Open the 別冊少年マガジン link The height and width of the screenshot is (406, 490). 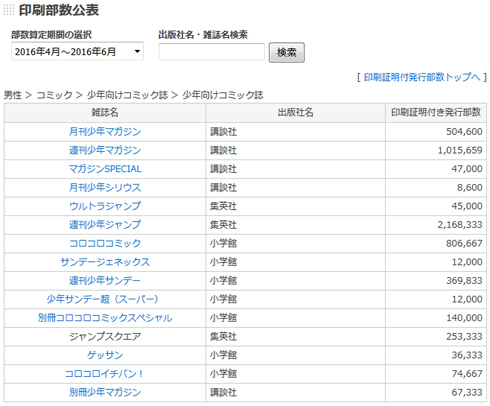coord(105,392)
